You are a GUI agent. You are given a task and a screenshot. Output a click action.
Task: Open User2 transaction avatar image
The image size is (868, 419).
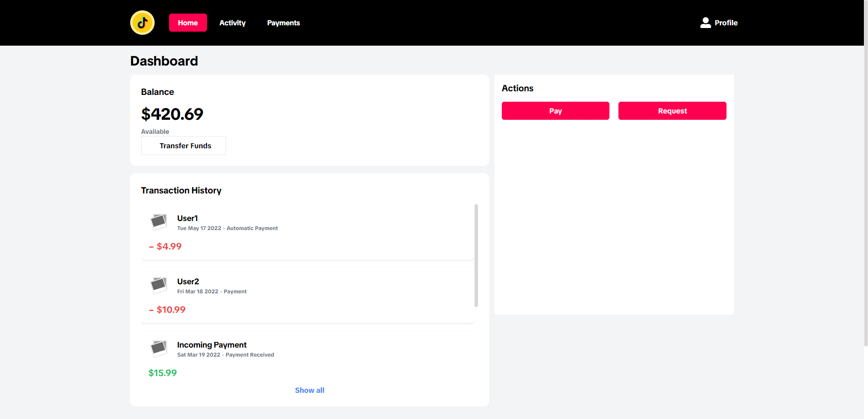tap(159, 285)
